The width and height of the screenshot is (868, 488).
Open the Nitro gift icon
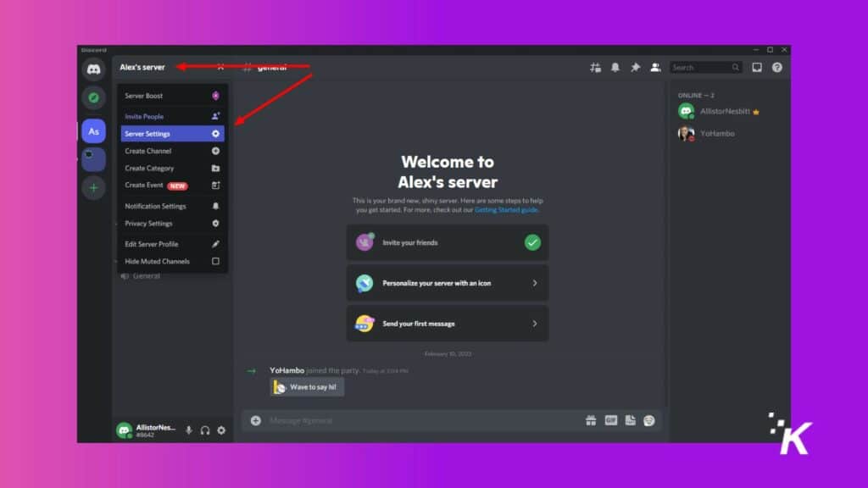[x=591, y=420]
